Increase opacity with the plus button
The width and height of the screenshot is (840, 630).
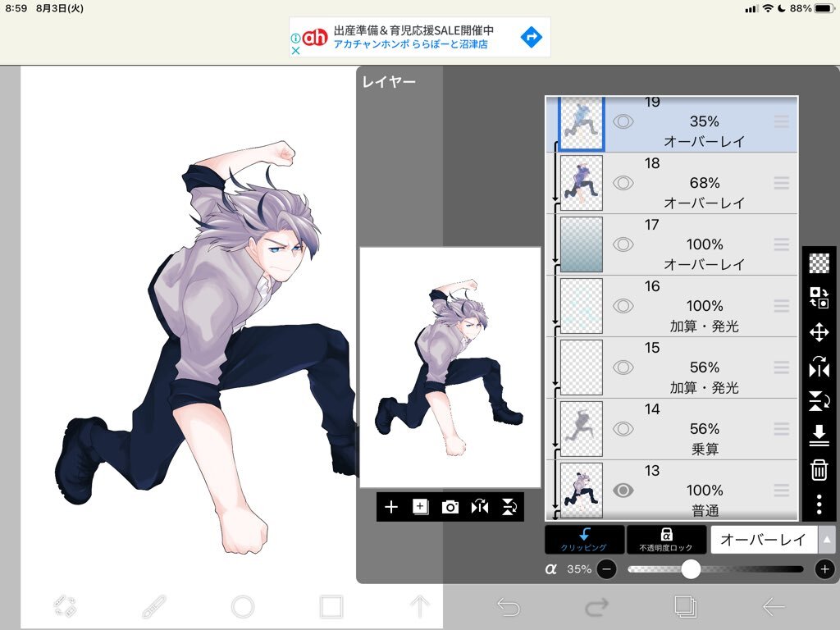824,569
